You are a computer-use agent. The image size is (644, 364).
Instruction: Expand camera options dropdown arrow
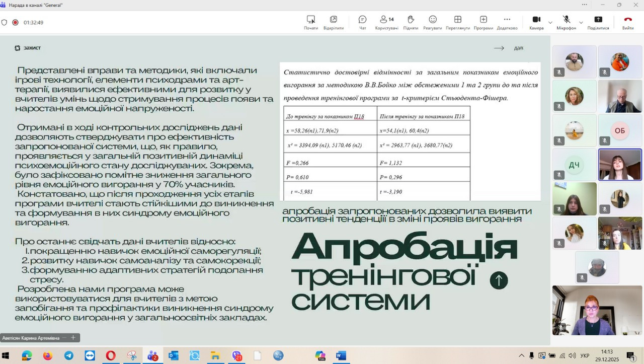[550, 23]
